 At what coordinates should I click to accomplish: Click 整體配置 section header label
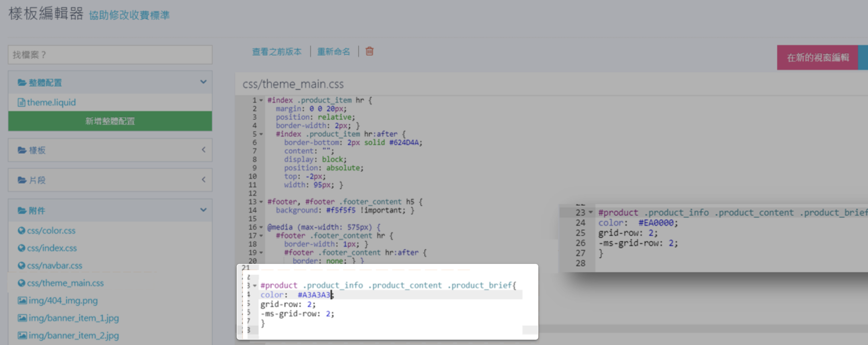(x=45, y=83)
